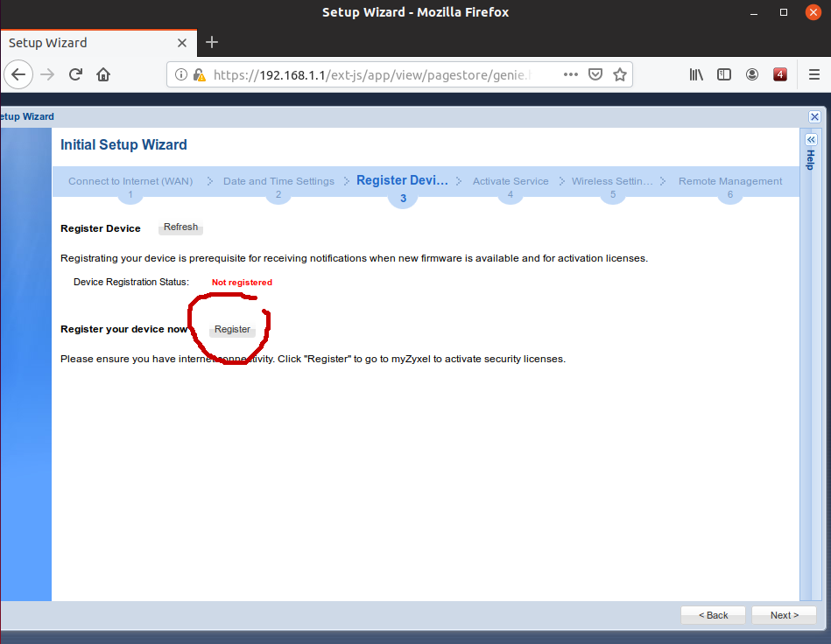Click the Initial Setup Wizard heading

pyautogui.click(x=123, y=144)
